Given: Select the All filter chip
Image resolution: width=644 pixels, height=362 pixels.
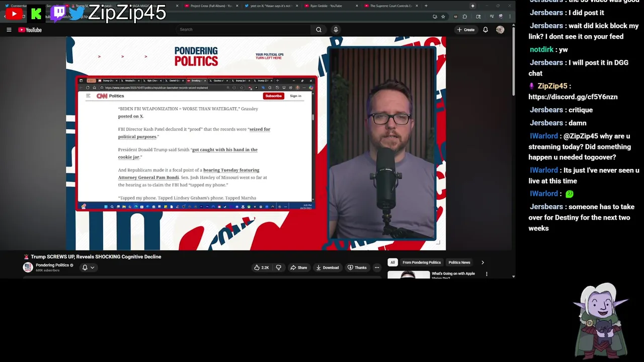Looking at the screenshot, I should point(392,262).
